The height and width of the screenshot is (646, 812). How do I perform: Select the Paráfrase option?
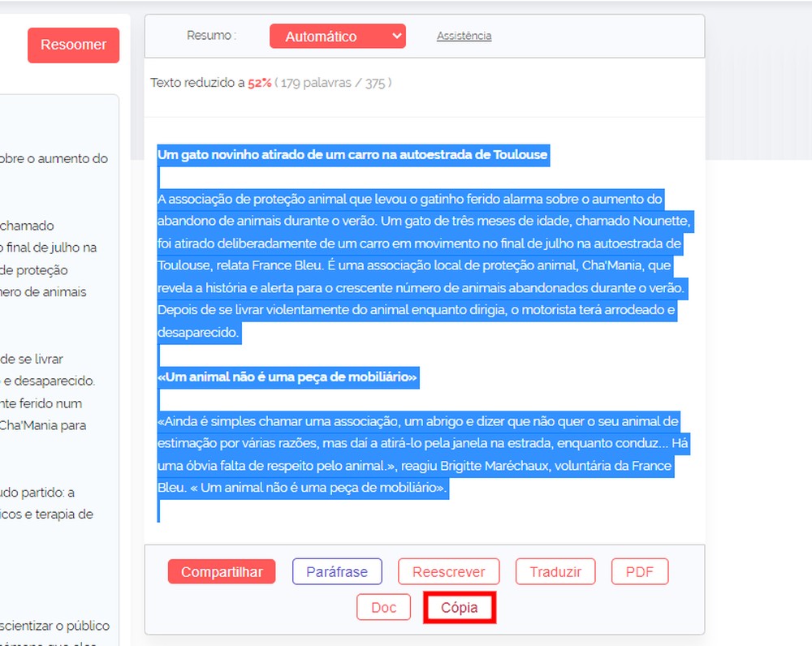point(337,571)
